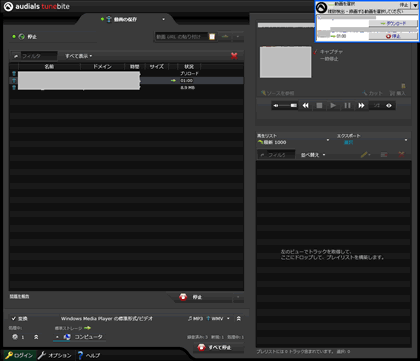This screenshot has height=361, width=420.
Task: Toggle the eye view icon in player
Action: [x=389, y=106]
